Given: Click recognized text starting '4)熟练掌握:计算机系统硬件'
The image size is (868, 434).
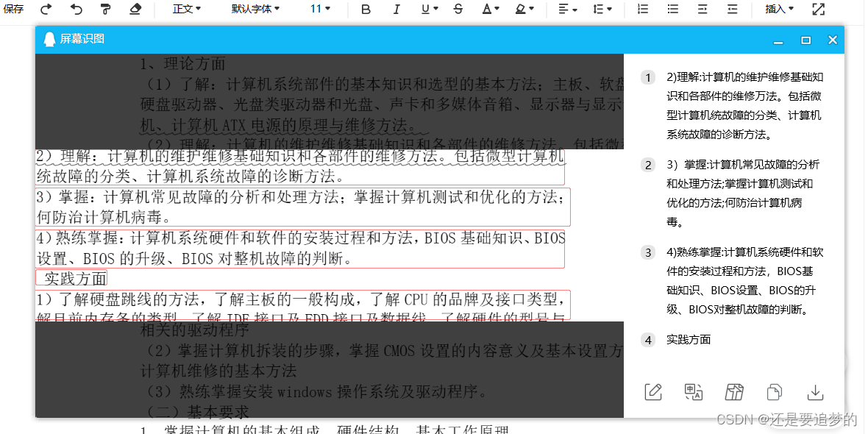Looking at the screenshot, I should [745, 281].
